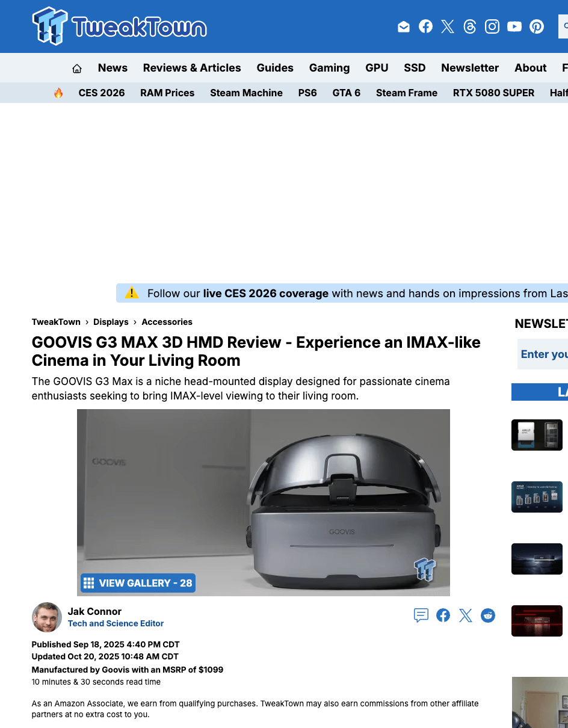This screenshot has width=568, height=728.
Task: Click the newsletter email input field
Action: [x=543, y=354]
